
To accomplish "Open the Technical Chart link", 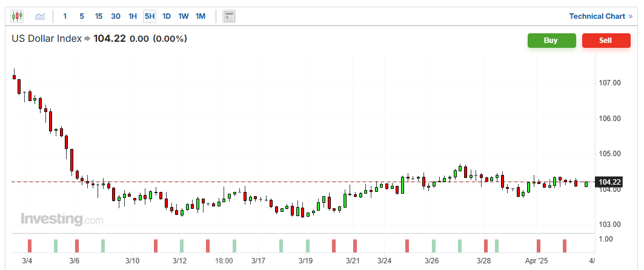I will [600, 16].
